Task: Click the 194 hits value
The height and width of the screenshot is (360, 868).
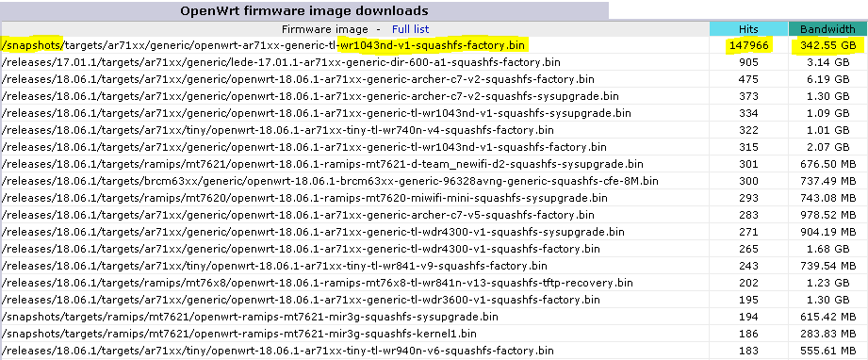Action: 748,317
